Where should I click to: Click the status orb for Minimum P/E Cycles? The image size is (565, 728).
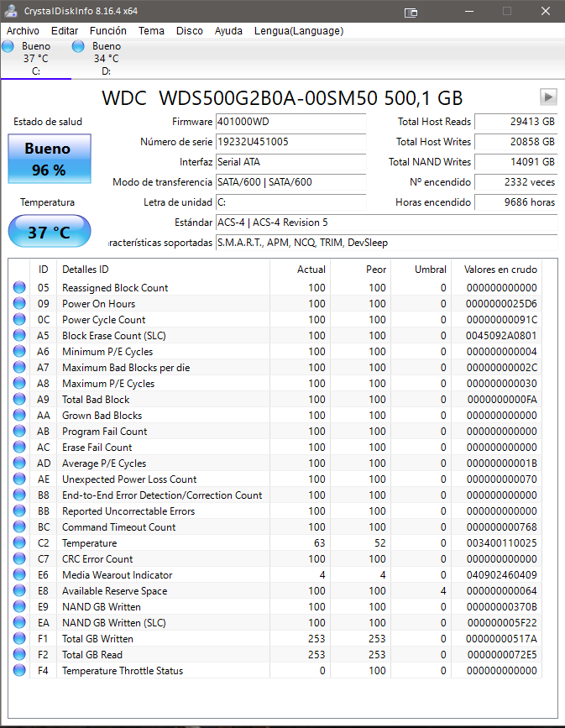(x=19, y=351)
